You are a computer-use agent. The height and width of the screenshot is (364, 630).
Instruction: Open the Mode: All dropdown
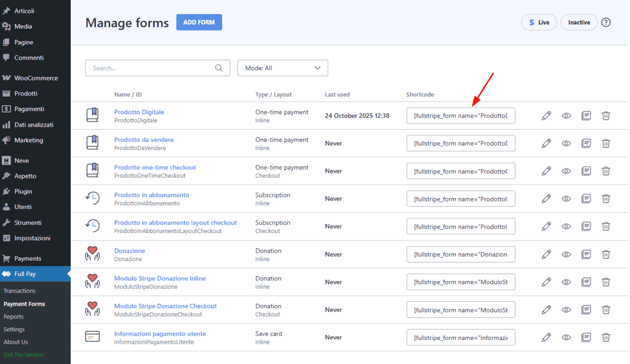coord(282,68)
